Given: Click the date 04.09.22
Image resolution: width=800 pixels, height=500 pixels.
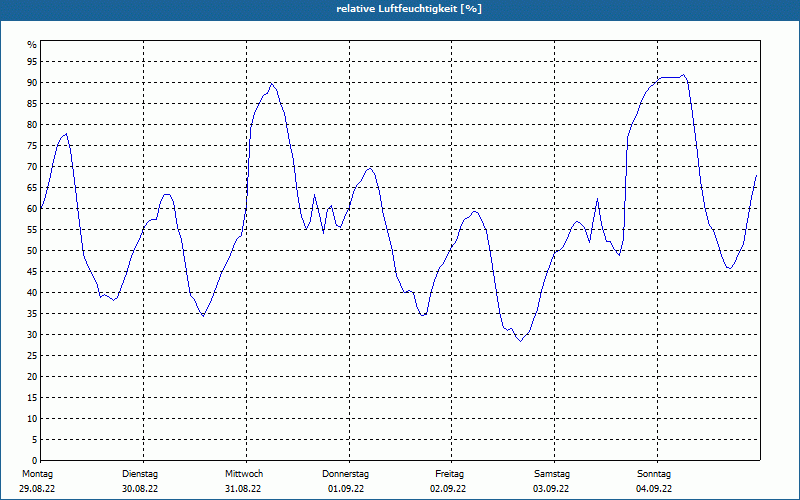Looking at the screenshot, I should click(654, 489).
